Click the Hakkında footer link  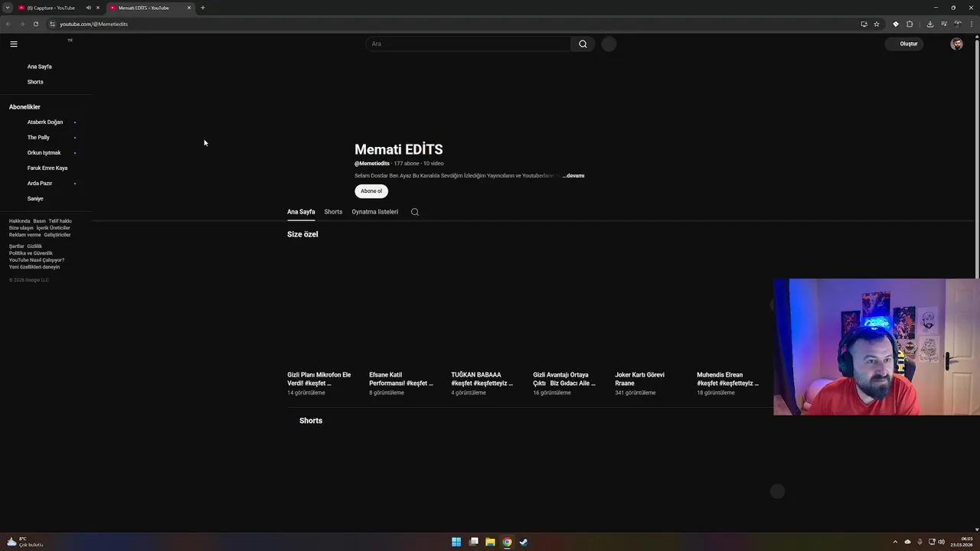click(x=19, y=221)
